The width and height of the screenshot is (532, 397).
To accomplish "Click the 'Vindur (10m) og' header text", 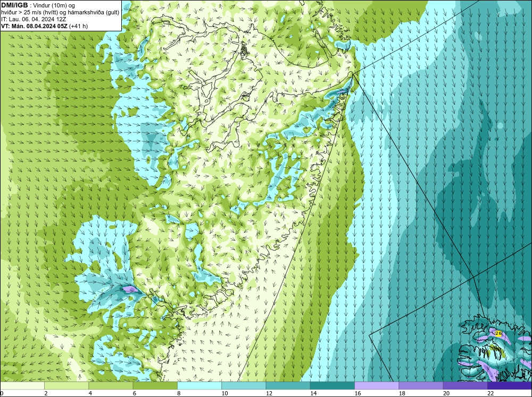I will click(x=54, y=6).
